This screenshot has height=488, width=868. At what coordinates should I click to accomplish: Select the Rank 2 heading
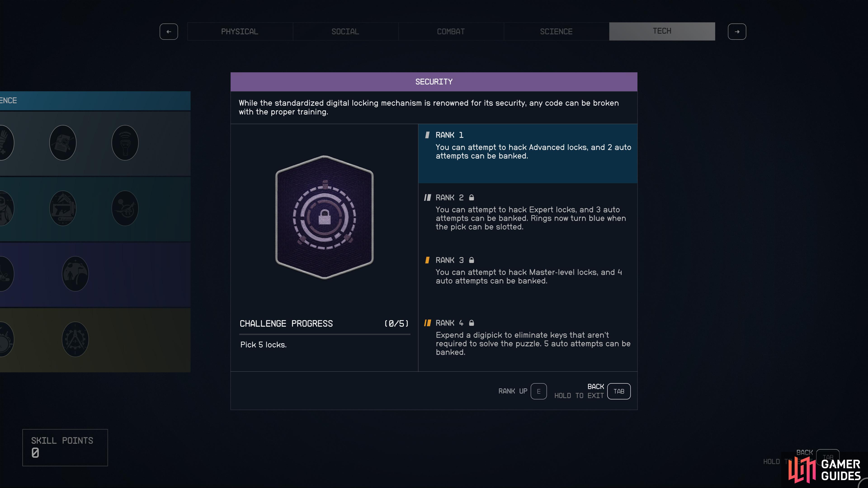pos(450,197)
